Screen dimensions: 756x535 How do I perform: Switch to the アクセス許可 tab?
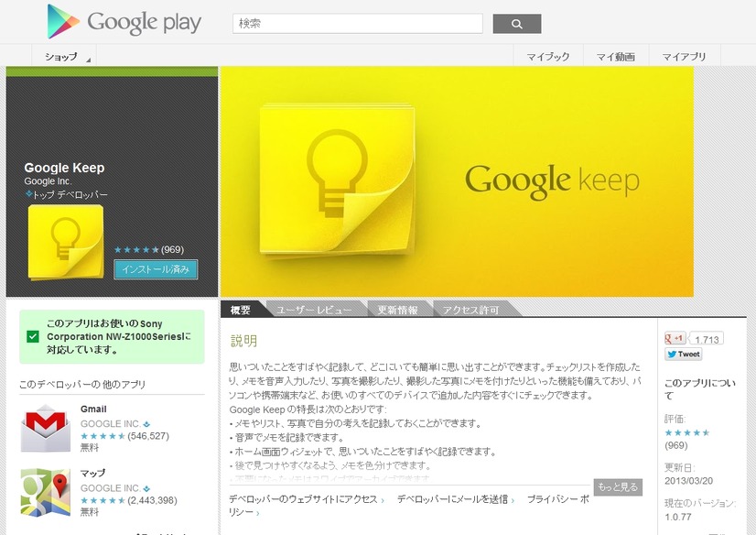coord(470,310)
